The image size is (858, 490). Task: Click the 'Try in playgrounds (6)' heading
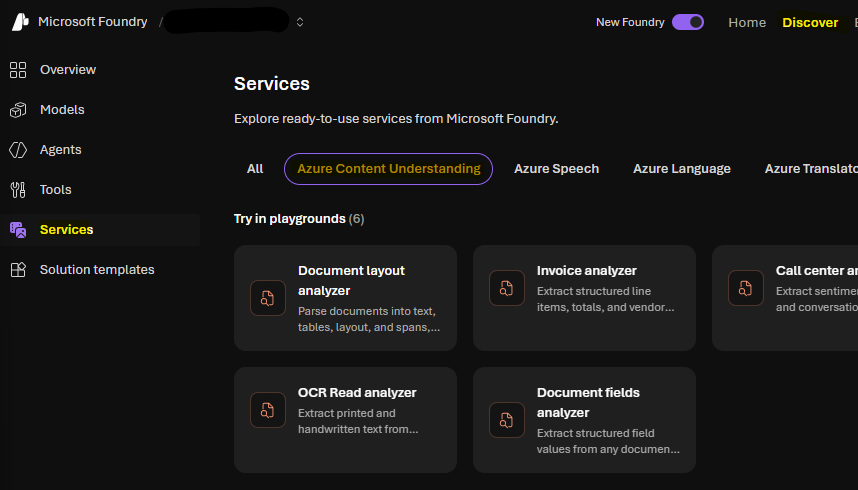tap(299, 218)
